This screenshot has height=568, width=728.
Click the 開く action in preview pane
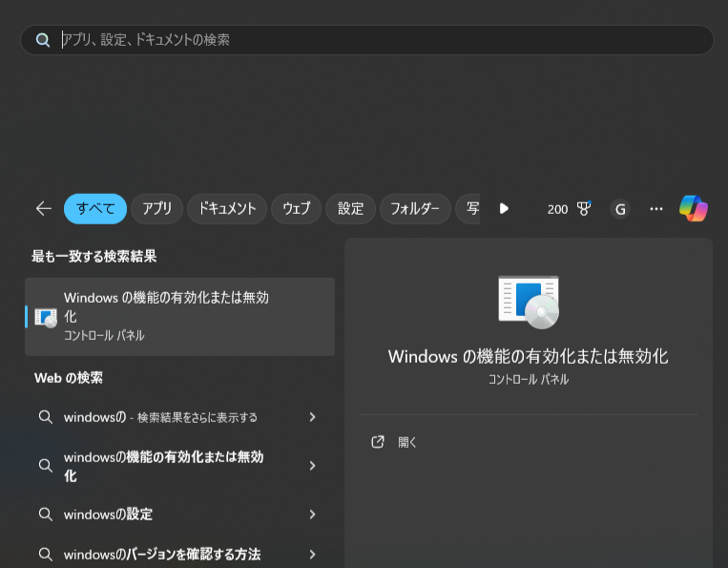(407, 442)
